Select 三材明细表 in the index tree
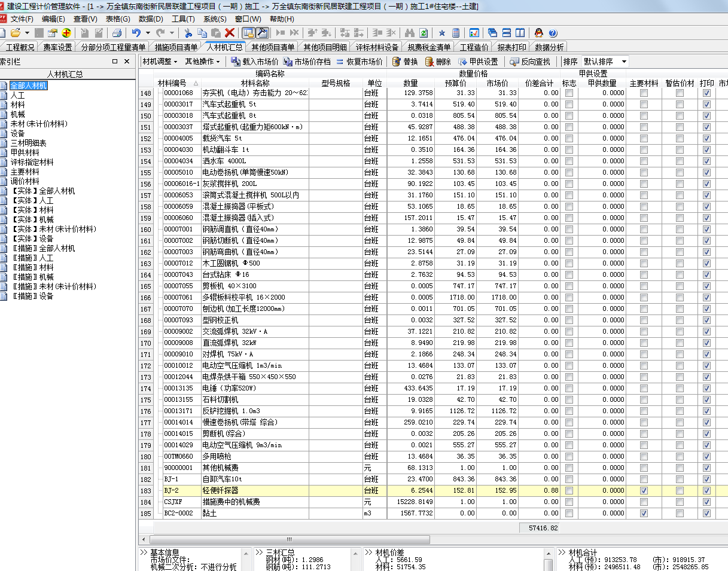This screenshot has height=571, width=728. pyautogui.click(x=28, y=143)
